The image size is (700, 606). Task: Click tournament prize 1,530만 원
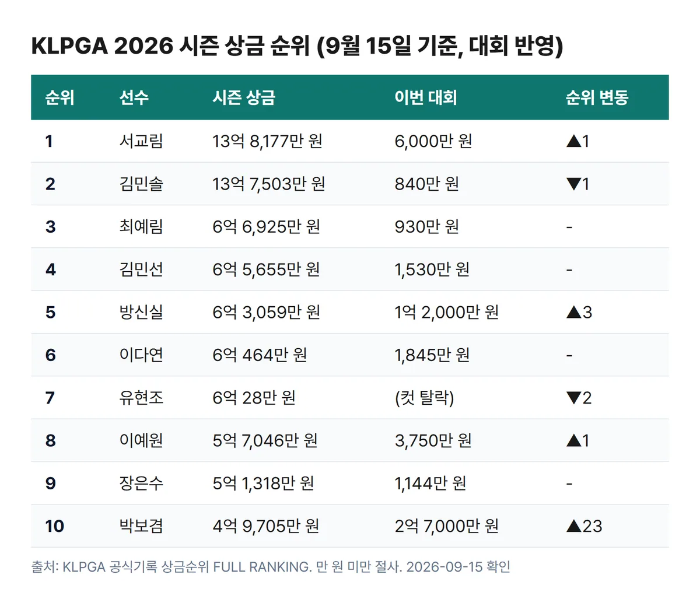[x=432, y=269]
